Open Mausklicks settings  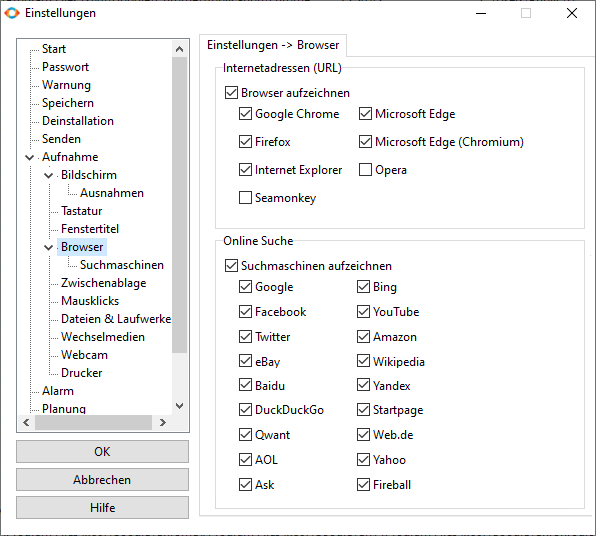click(90, 301)
